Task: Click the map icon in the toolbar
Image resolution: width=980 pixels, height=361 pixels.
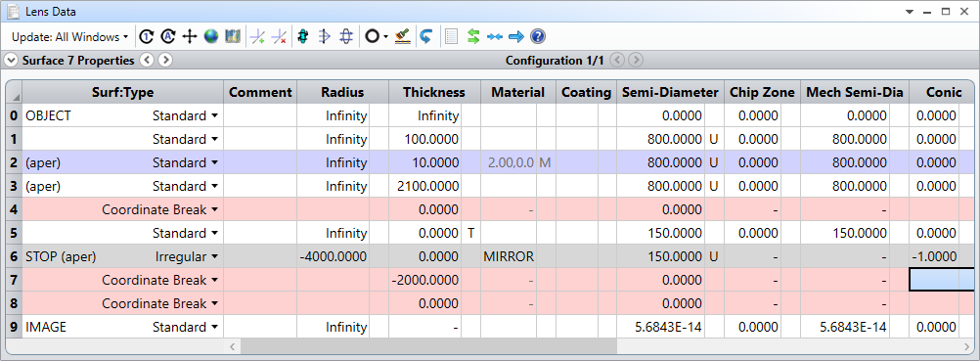Action: 233,37
